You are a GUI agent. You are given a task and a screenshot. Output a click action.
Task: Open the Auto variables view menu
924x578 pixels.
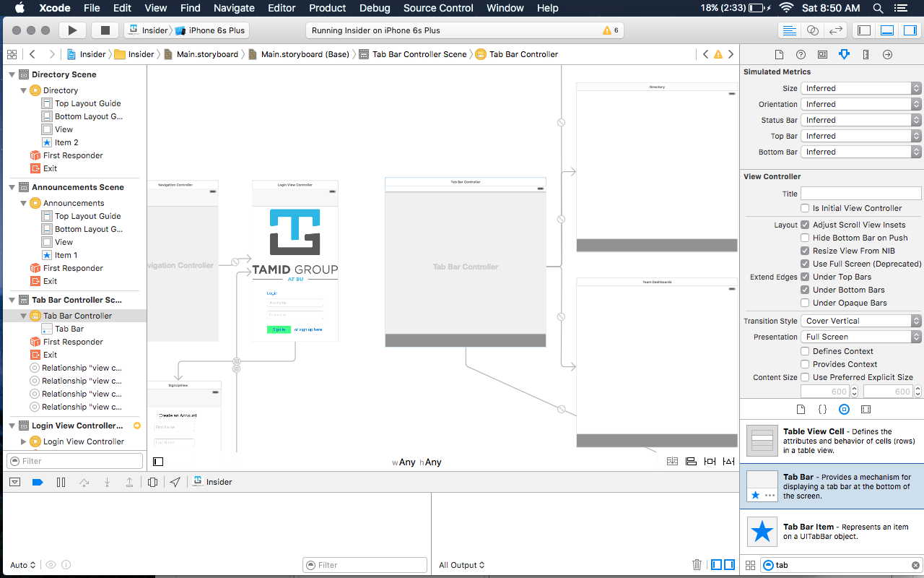point(23,565)
